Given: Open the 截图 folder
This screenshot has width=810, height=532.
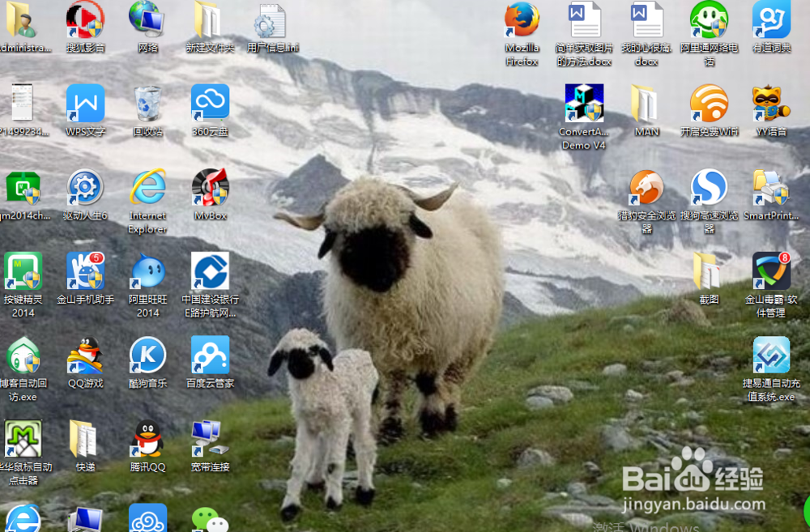Looking at the screenshot, I should [x=708, y=271].
